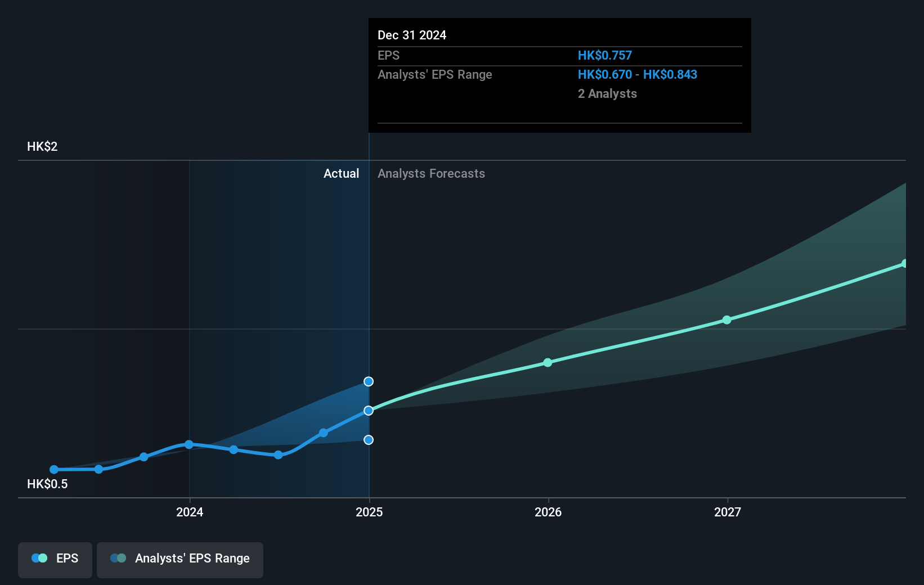Select the forecast data point at 2027
Screen dimensions: 924x585
click(726, 320)
